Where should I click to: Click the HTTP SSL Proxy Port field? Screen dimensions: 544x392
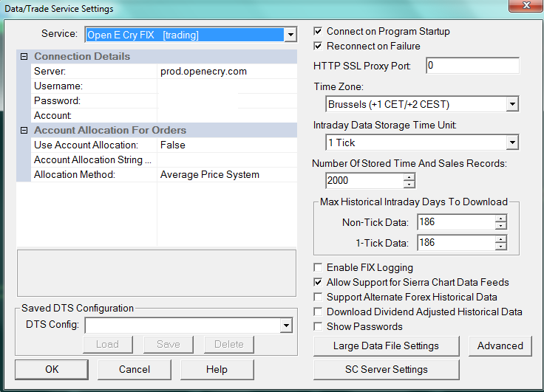click(472, 66)
